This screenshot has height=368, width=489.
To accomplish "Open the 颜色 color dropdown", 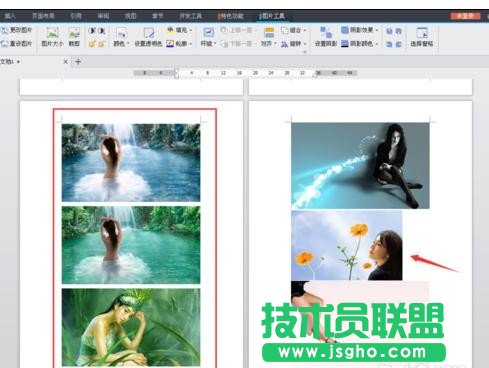I will pos(121,37).
